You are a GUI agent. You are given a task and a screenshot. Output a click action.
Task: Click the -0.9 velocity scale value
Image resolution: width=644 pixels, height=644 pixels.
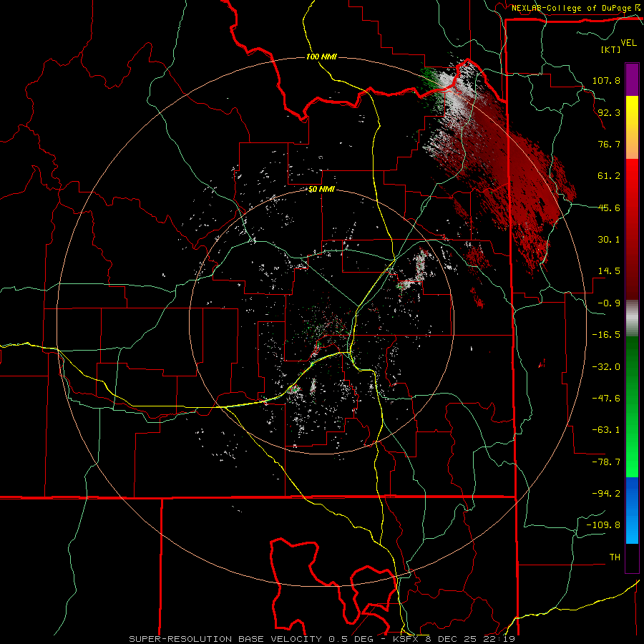click(609, 303)
